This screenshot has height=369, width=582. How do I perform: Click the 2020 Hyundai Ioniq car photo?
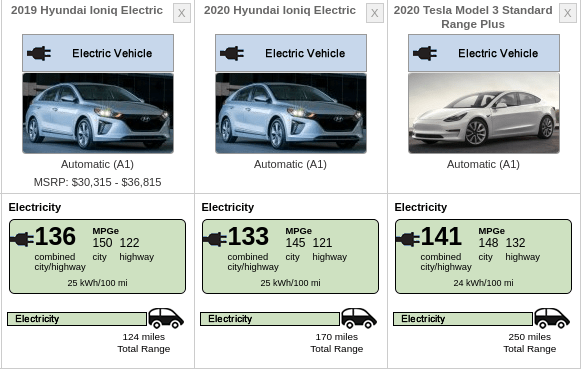tap(291, 113)
